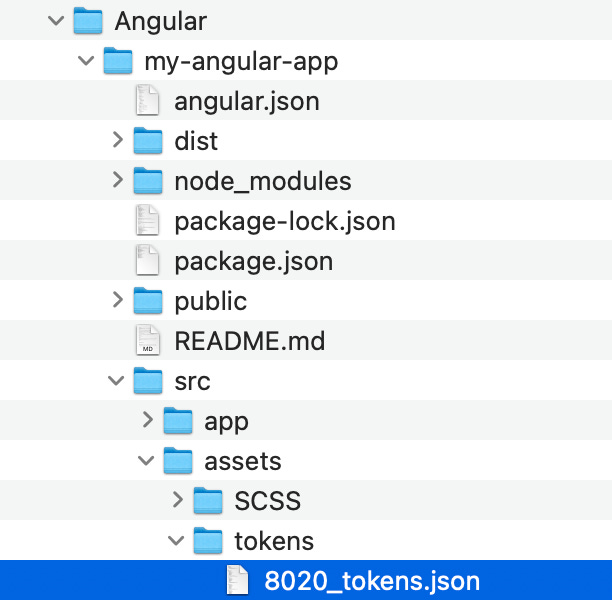Click the app folder icon
Image resolution: width=612 pixels, height=606 pixels.
tap(178, 421)
